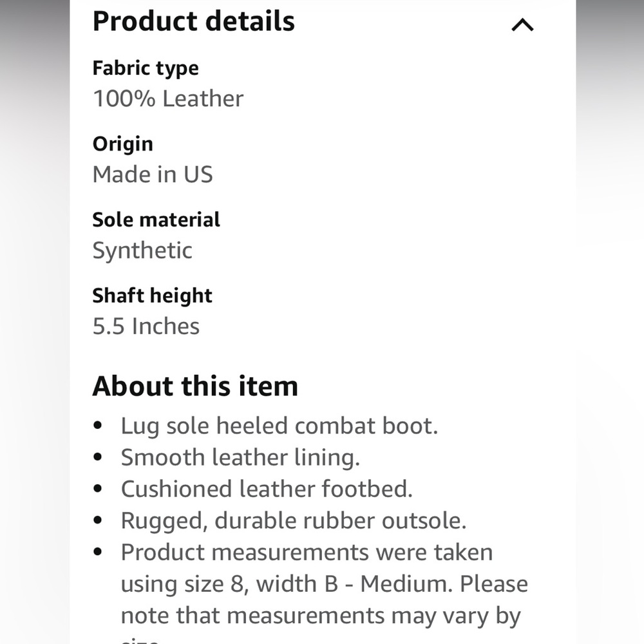Screen dimensions: 644x644
Task: Select the Shaft height label
Action: (x=152, y=296)
